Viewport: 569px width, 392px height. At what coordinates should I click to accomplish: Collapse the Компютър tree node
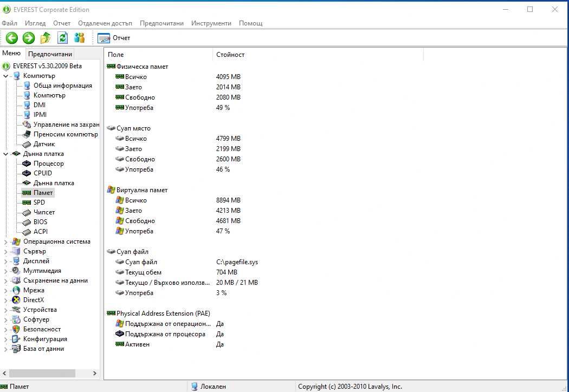[5, 76]
